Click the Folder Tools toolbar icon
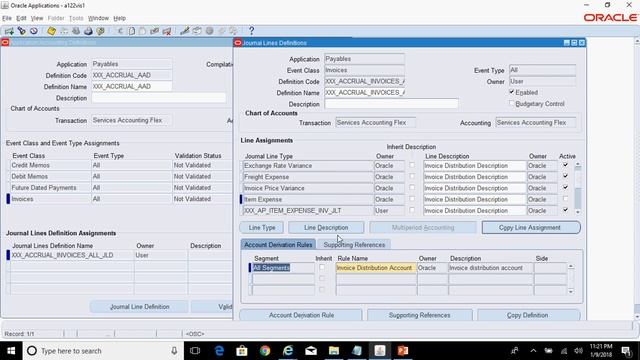 click(x=233, y=31)
